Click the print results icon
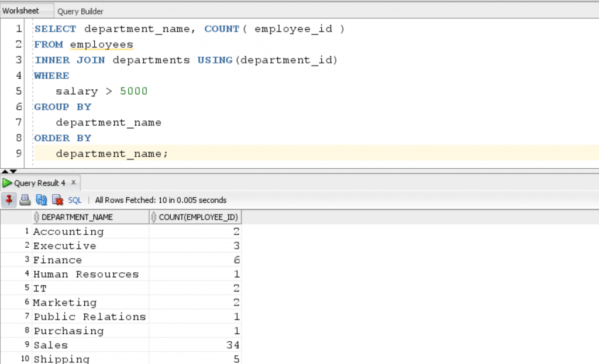 click(25, 200)
